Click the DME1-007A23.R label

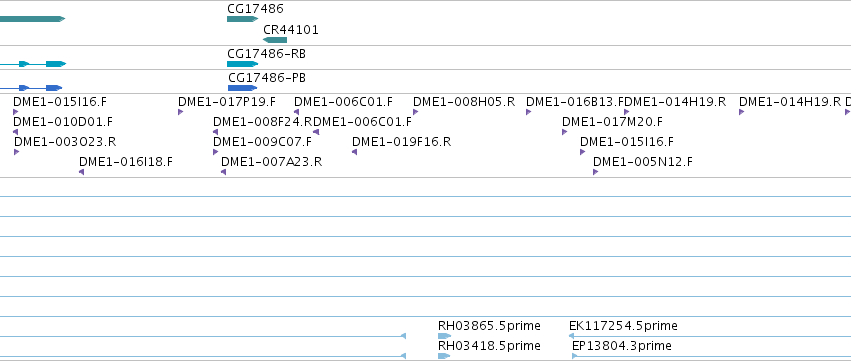tap(271, 162)
